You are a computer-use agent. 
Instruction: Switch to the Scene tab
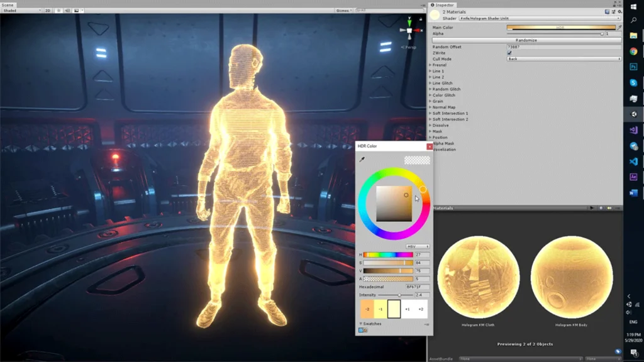(x=8, y=5)
